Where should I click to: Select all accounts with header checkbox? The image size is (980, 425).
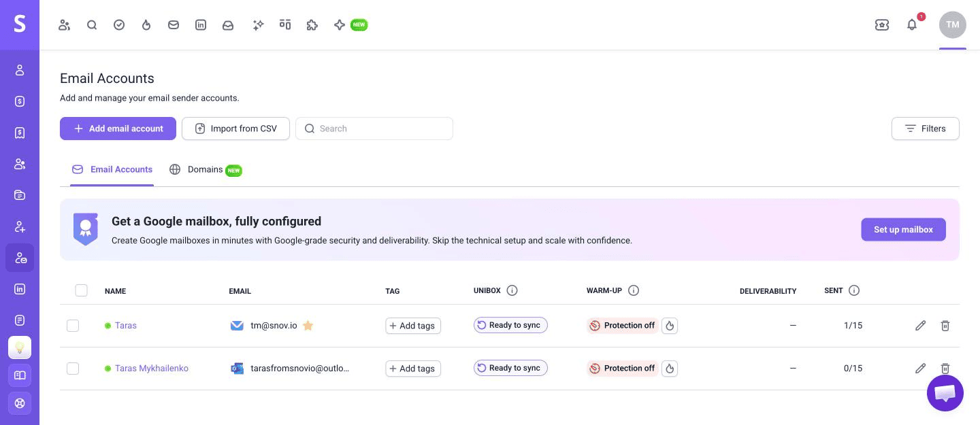click(x=82, y=290)
